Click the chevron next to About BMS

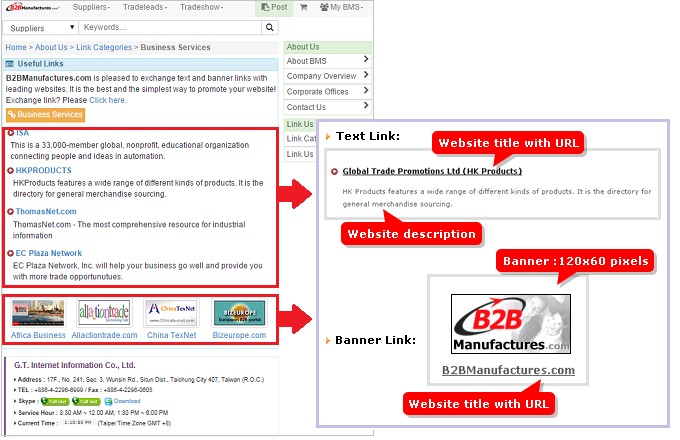366,59
